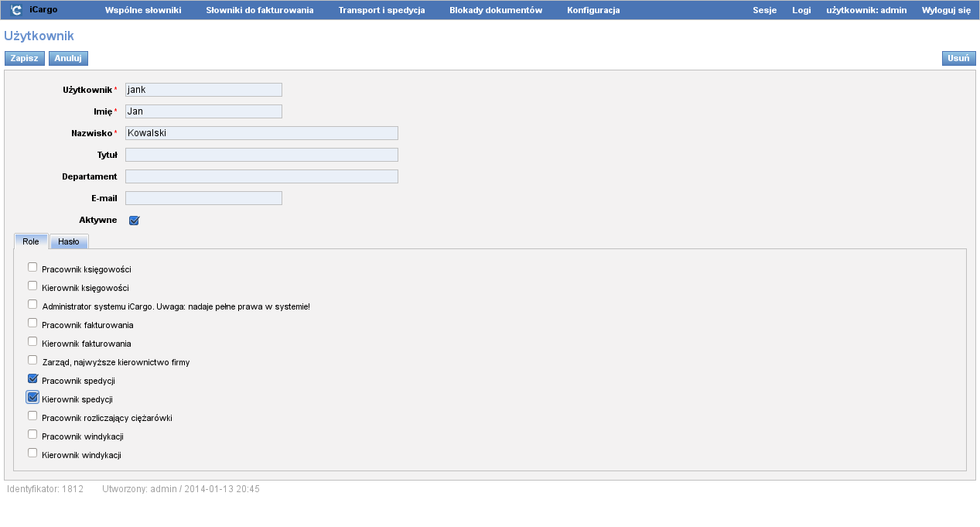This screenshot has height=527, width=980.
Task: Enable Pracownik księgowości role
Action: pos(32,267)
